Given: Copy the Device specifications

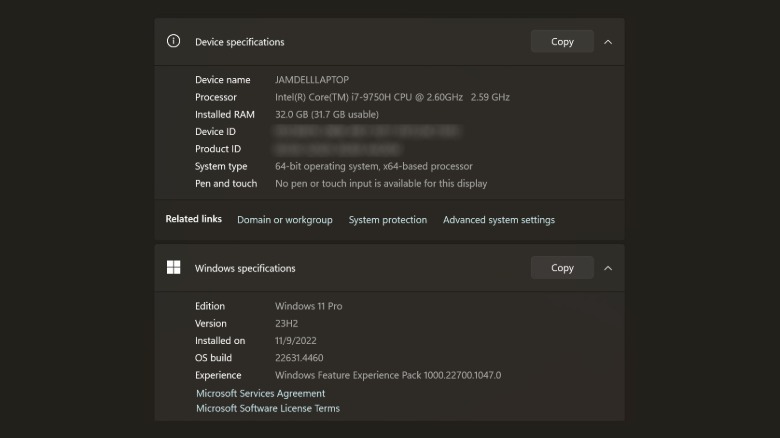Looking at the screenshot, I should click(562, 42).
